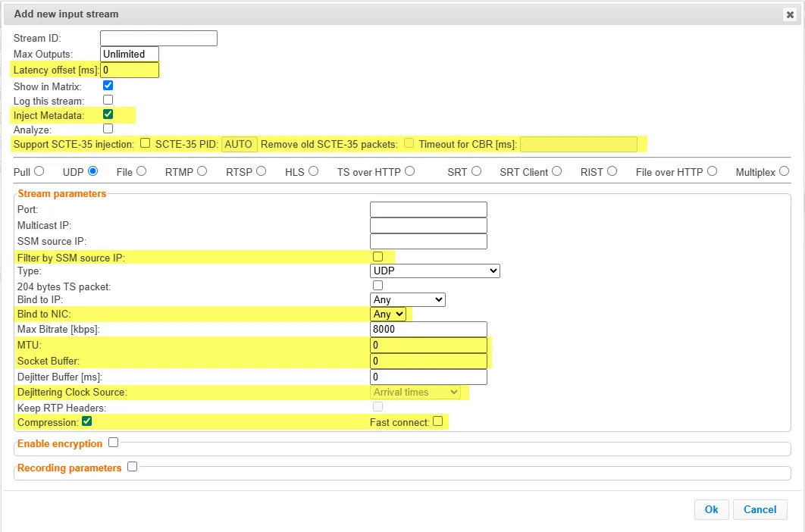Select the File radio button
This screenshot has height=532, width=805.
click(x=141, y=171)
